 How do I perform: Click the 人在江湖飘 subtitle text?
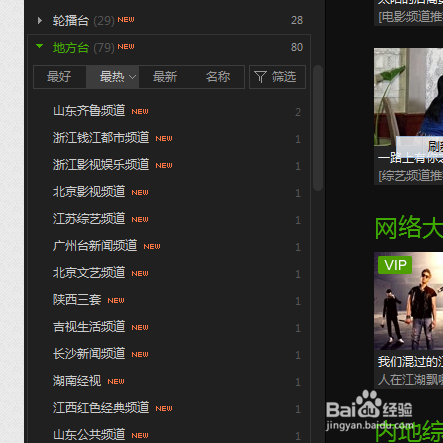pyautogui.click(x=410, y=379)
